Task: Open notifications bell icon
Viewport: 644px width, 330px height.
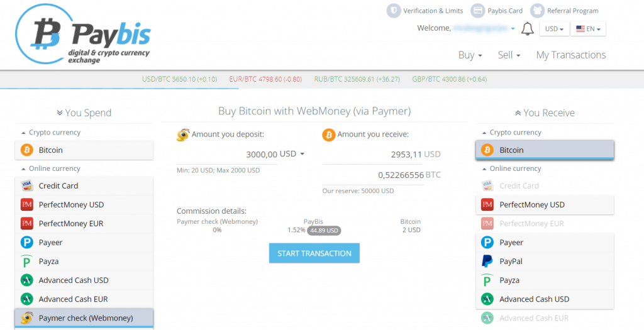Action: point(527,29)
